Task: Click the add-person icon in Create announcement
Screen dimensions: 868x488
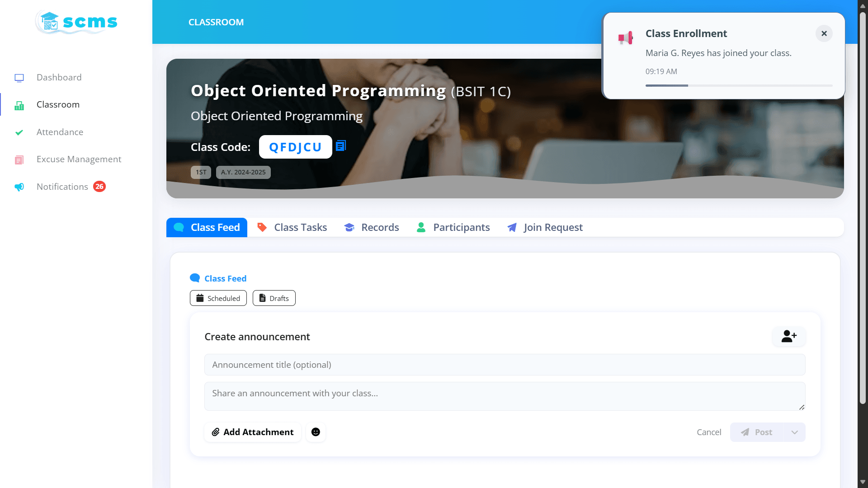Action: (x=789, y=336)
